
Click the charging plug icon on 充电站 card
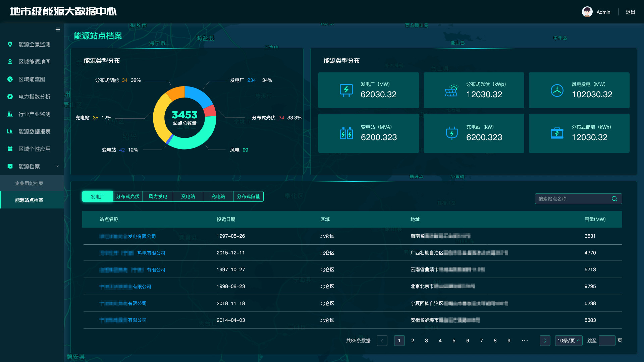[451, 133]
